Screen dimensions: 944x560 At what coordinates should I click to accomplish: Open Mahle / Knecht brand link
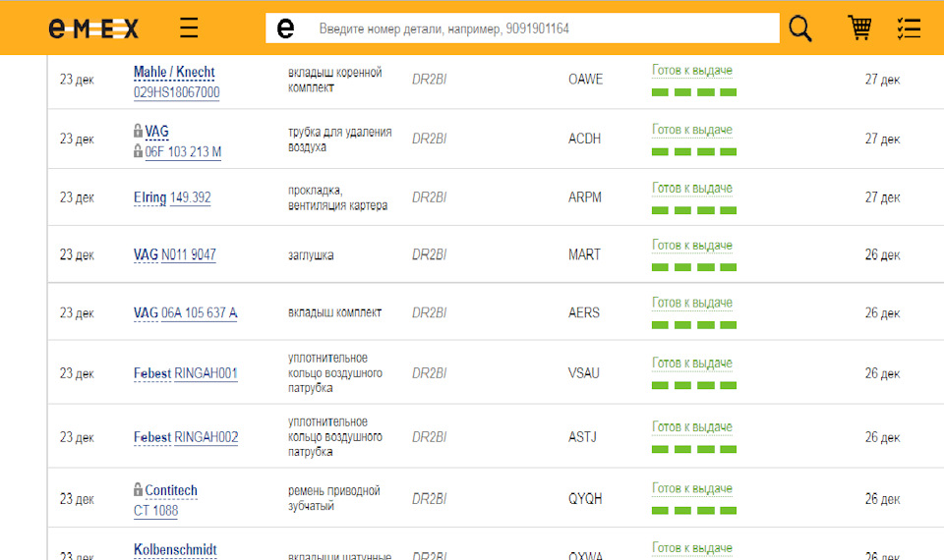coord(174,72)
